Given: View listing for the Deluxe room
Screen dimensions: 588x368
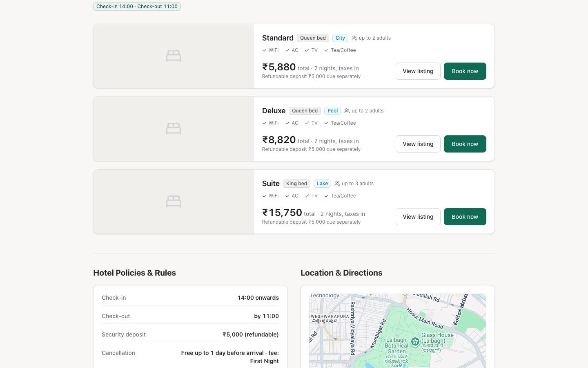Looking at the screenshot, I should pos(418,144).
